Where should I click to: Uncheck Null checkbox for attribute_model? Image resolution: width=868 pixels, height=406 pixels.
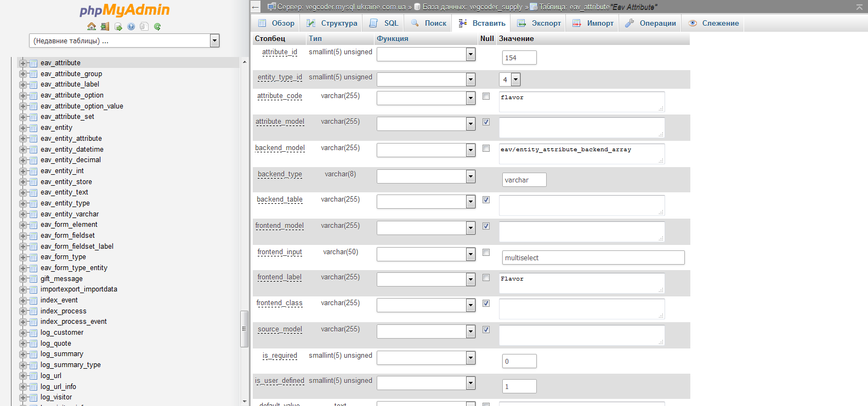486,122
